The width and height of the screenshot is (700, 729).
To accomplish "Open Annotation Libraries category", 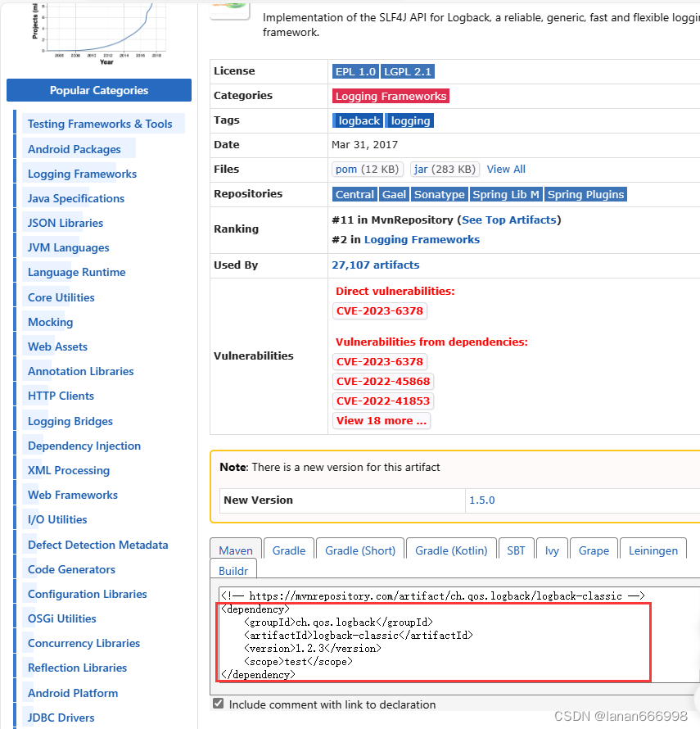I will coord(81,372).
